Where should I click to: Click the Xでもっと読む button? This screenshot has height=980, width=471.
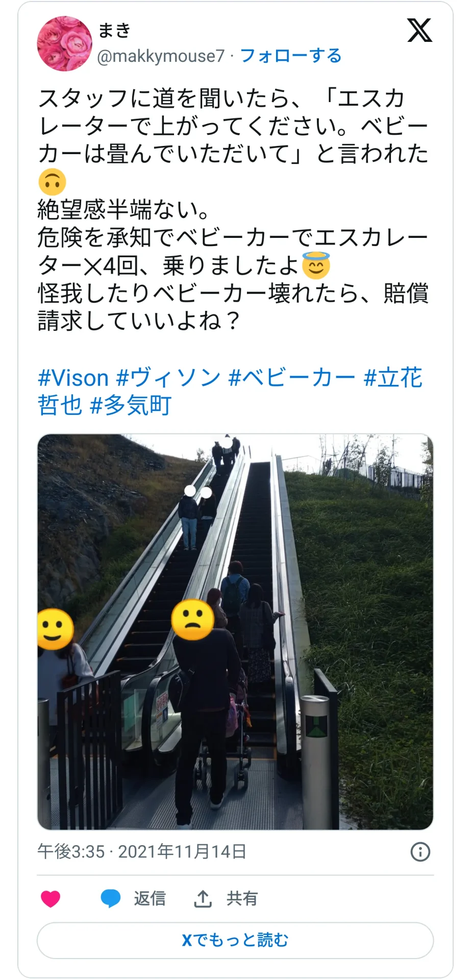click(235, 940)
